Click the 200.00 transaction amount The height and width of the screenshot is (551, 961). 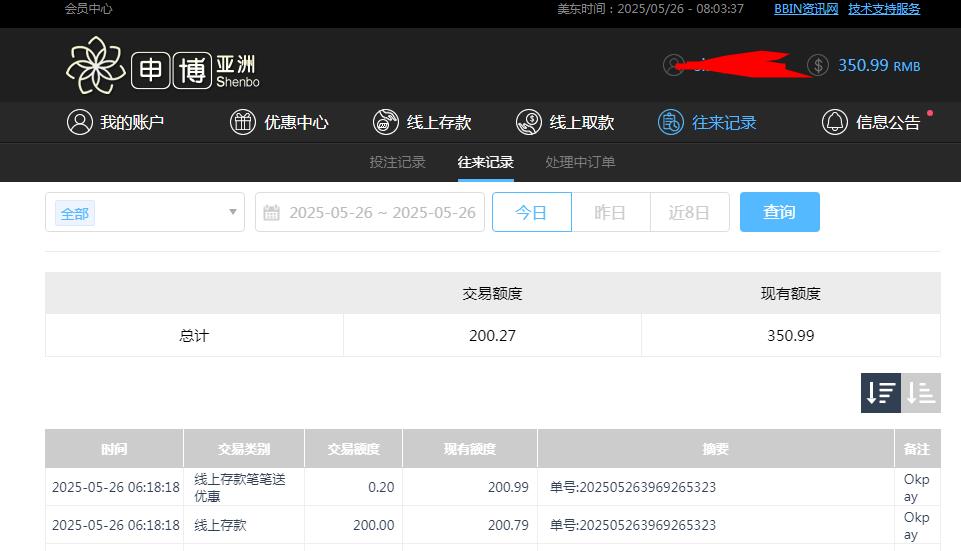pos(374,525)
